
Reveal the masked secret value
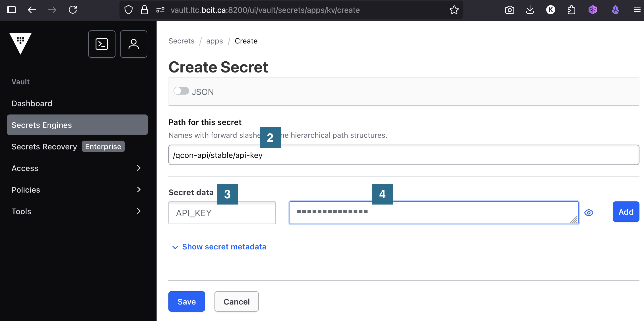click(x=589, y=212)
